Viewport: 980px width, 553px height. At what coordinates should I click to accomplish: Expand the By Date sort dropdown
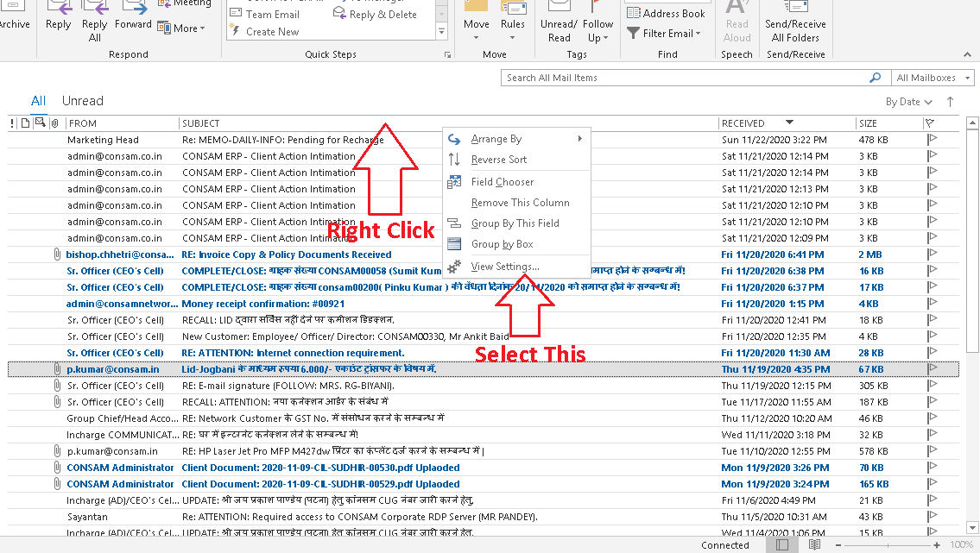point(907,102)
